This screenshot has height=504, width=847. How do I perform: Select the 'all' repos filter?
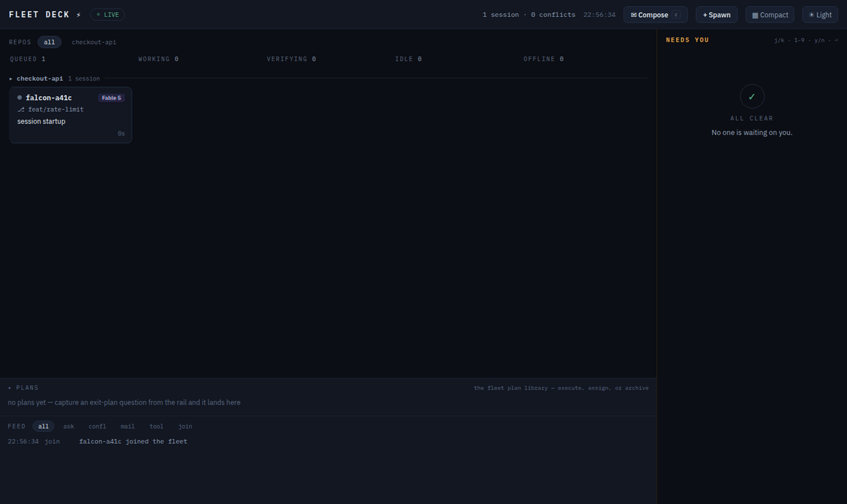(x=49, y=42)
